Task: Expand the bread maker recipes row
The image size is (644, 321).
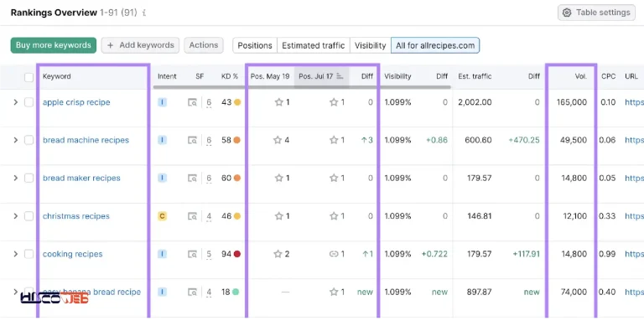Action: (16, 179)
